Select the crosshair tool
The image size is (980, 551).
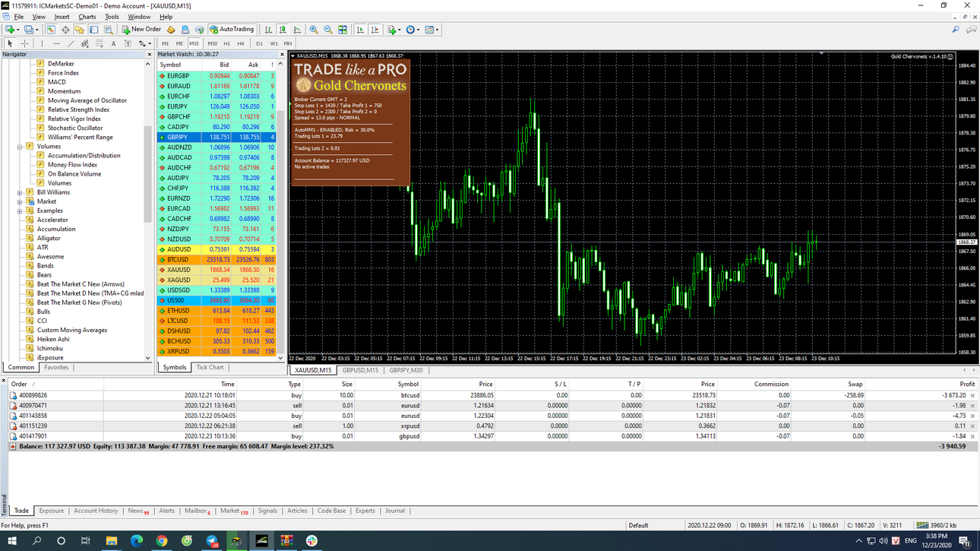pyautogui.click(x=24, y=43)
